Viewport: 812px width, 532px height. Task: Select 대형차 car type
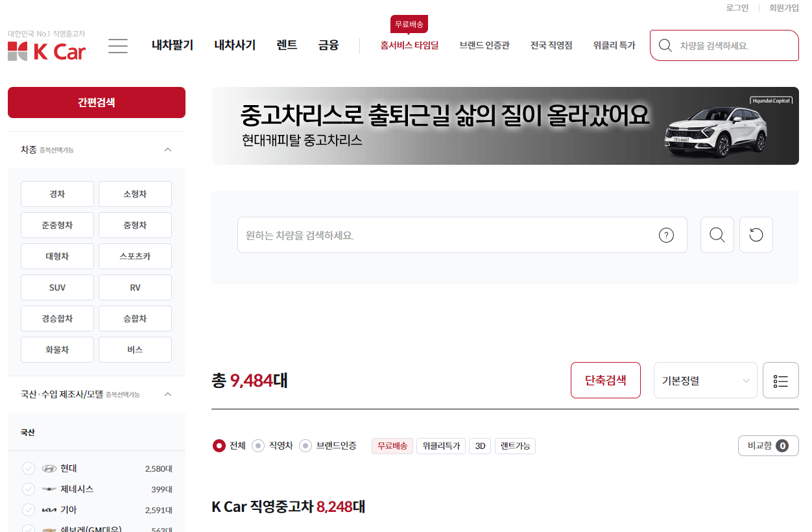coord(57,256)
